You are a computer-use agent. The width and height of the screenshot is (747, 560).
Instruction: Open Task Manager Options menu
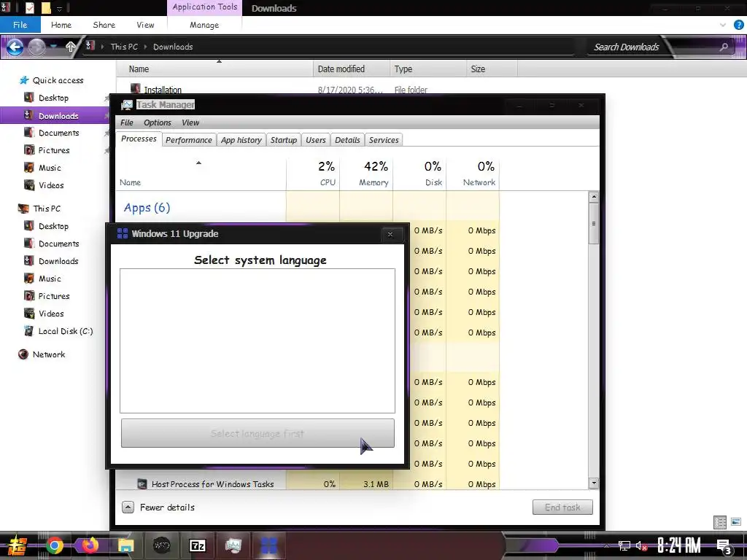(x=158, y=122)
